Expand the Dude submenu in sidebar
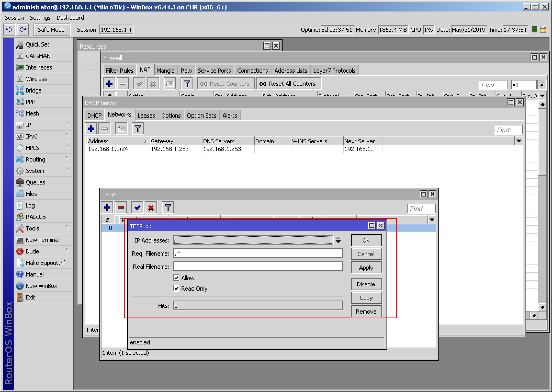 pyautogui.click(x=67, y=251)
